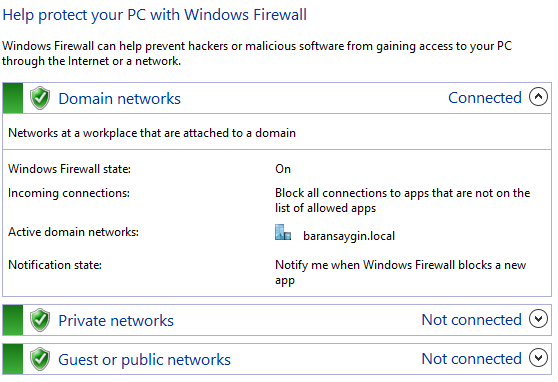Click the green bar beside Guest or public networks
Screen dimensions: 558x382
pyautogui.click(x=13, y=359)
